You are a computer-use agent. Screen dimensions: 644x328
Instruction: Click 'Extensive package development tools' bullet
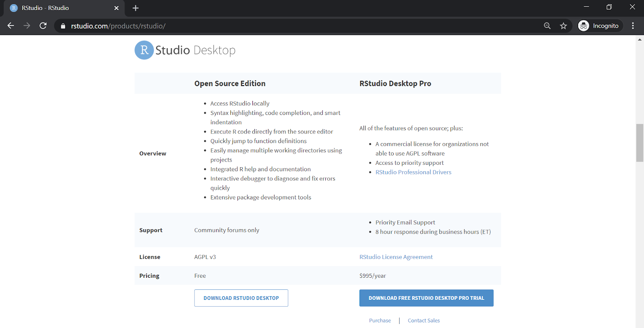[261, 197]
